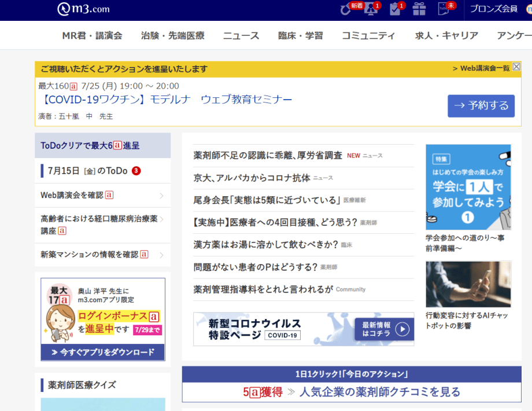Open the smartphone photo article thumbnail
The image size is (532, 411).
coord(468,284)
